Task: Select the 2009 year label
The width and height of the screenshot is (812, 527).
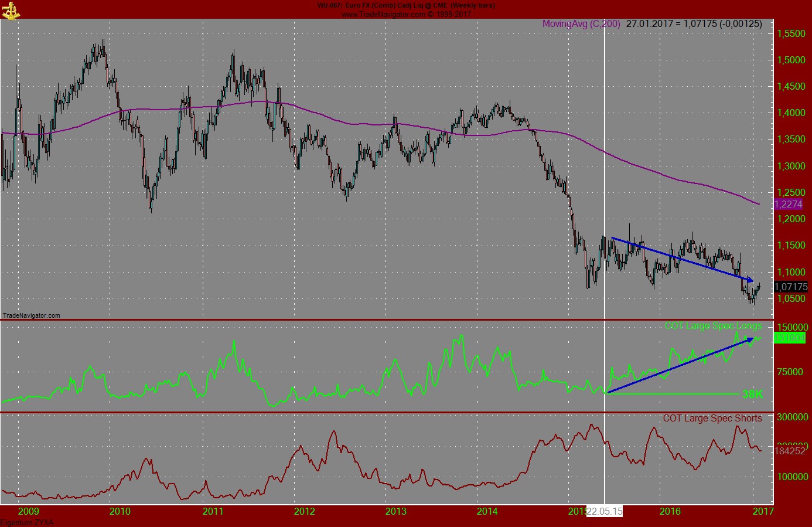Action: click(29, 511)
